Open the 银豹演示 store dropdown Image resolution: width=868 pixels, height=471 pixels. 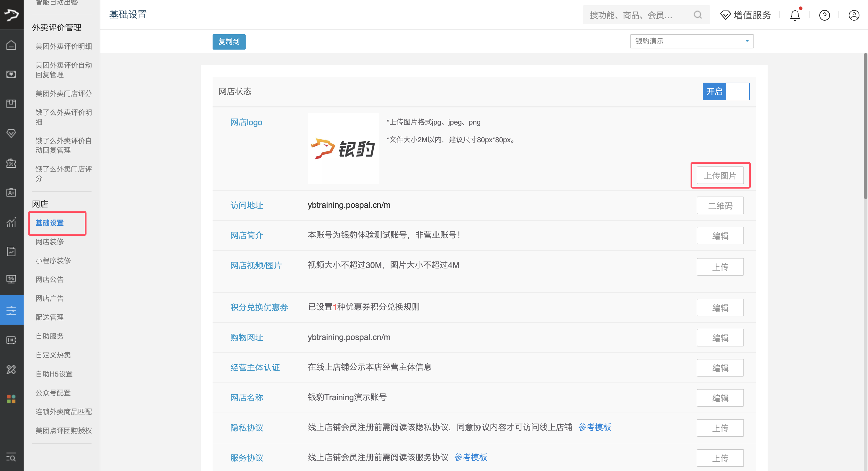coord(691,41)
